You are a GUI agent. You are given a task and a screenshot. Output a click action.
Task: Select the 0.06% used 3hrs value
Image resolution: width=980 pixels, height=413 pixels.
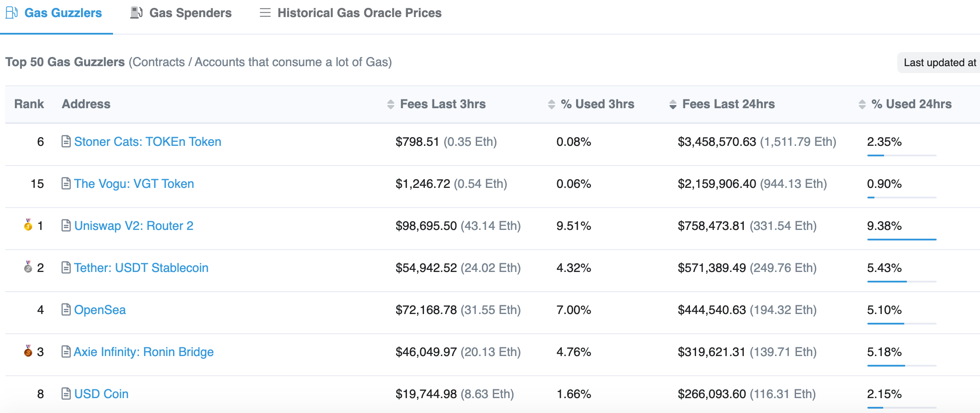[x=574, y=184]
